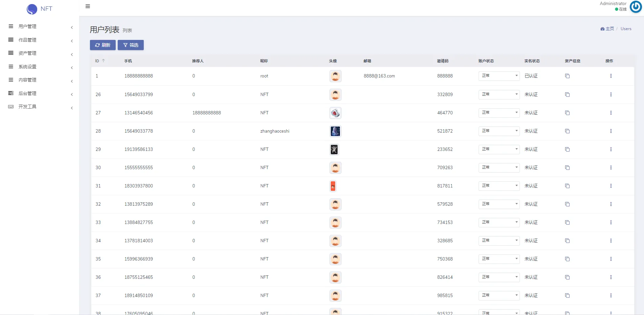Open asset info icon for user ID 1
Image resolution: width=644 pixels, height=315 pixels.
[x=567, y=76]
